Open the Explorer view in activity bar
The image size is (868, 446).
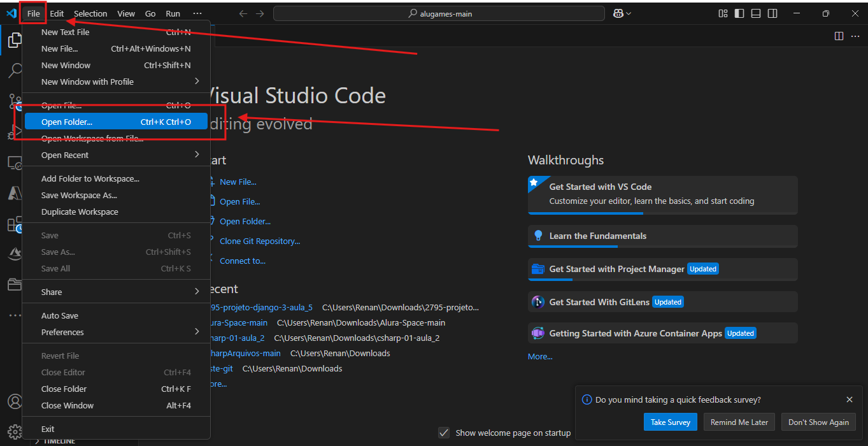tap(14, 41)
